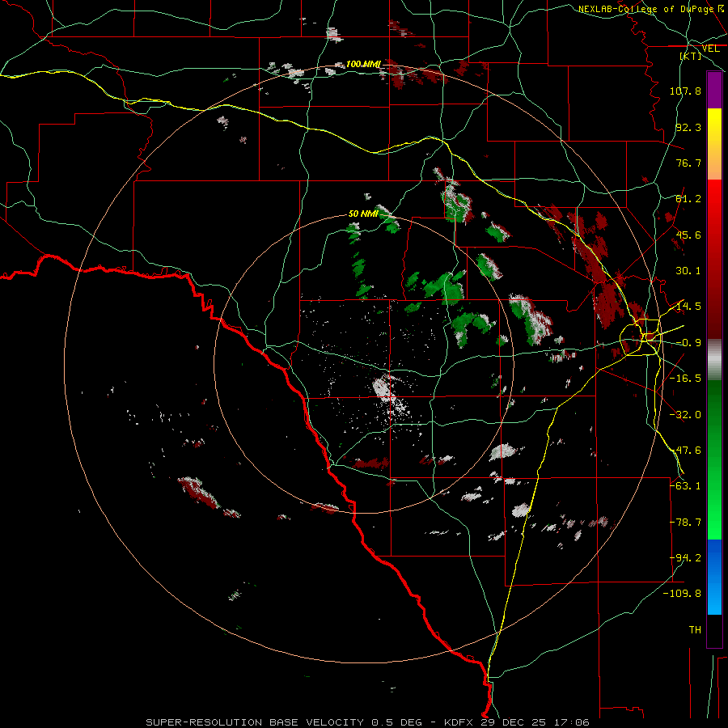Select the purple top color bar segment
Viewport: 728px width, 728px height.
714,90
